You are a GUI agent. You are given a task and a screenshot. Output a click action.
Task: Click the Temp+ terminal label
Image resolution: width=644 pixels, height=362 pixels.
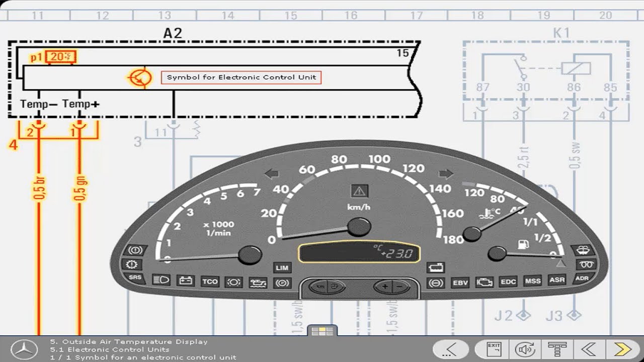80,104
